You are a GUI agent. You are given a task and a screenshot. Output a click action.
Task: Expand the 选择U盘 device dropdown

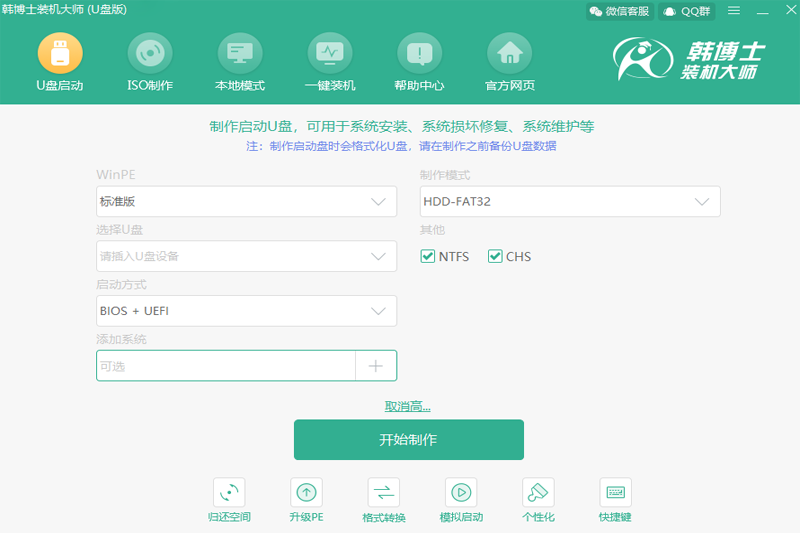pos(246,256)
